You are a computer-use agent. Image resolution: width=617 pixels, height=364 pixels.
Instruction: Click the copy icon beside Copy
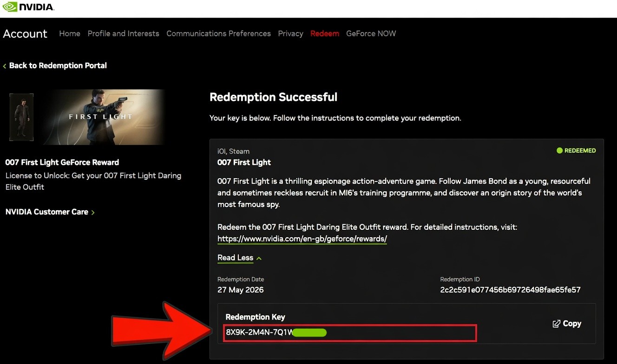(556, 324)
